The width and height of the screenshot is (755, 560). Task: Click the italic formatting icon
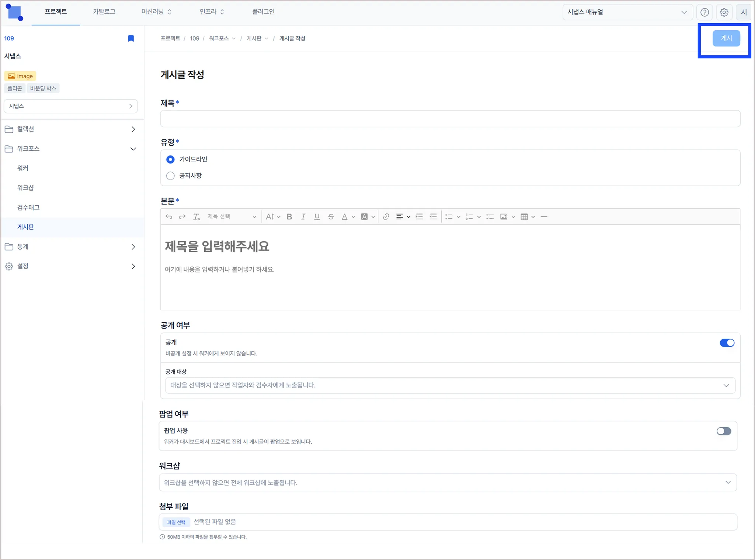pos(303,217)
